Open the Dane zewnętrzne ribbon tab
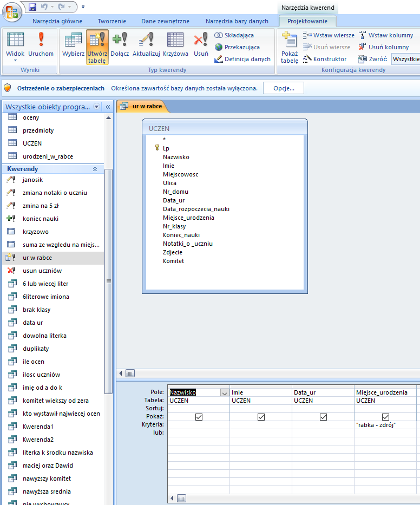 click(165, 21)
